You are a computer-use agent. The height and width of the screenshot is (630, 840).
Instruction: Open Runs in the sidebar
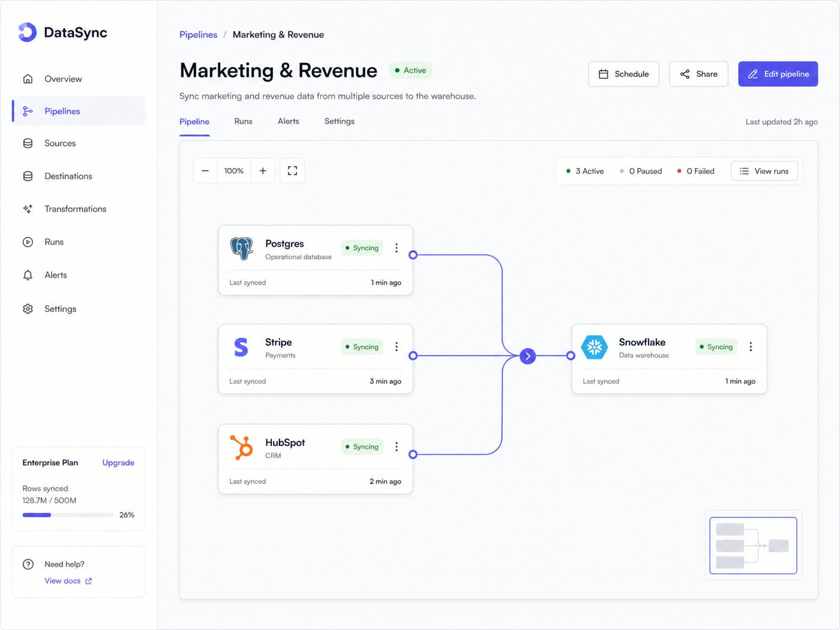(x=79, y=242)
